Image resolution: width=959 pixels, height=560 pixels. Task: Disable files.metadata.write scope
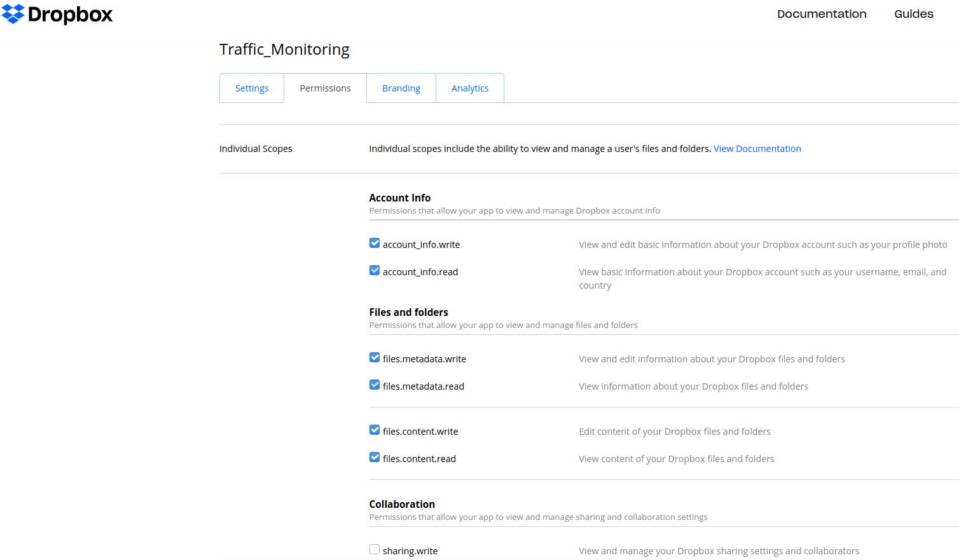375,358
